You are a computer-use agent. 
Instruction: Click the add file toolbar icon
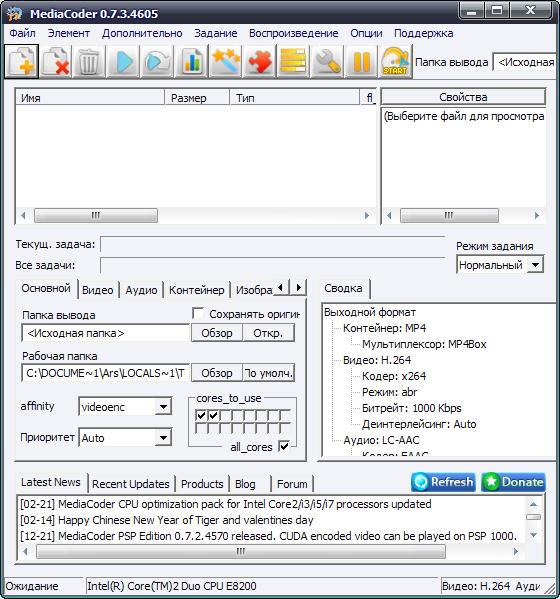[22, 62]
